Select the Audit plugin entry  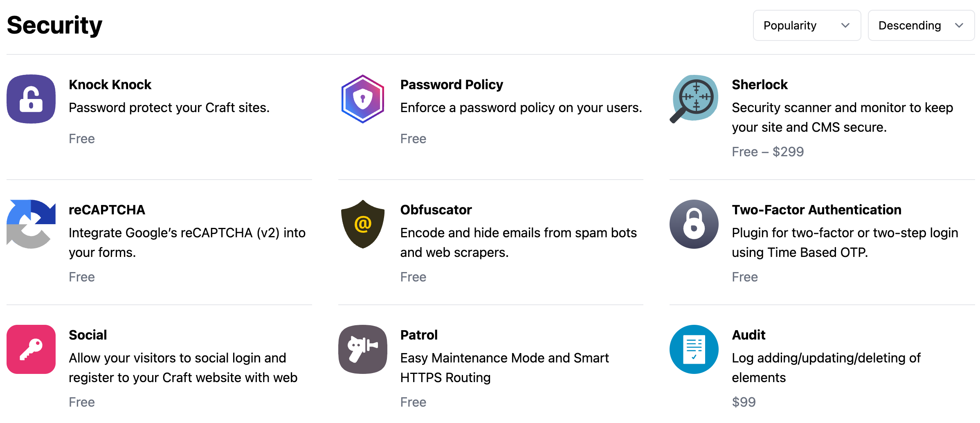[748, 335]
